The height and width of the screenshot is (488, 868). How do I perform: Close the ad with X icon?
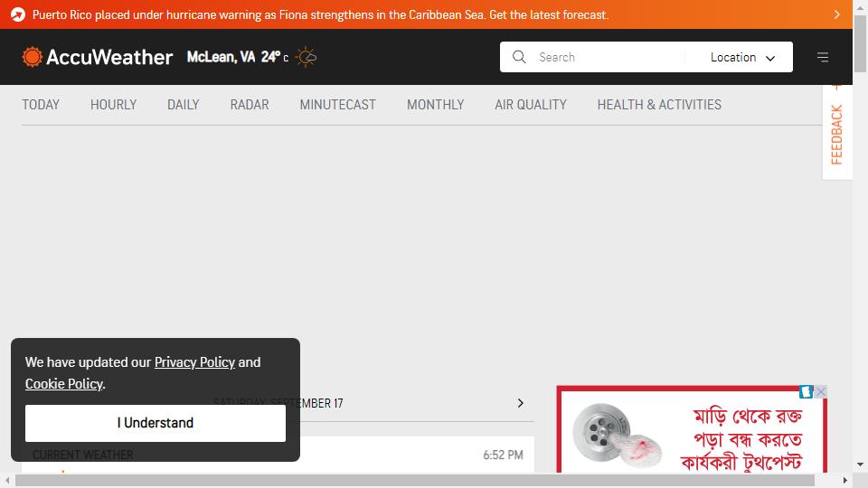click(x=821, y=391)
